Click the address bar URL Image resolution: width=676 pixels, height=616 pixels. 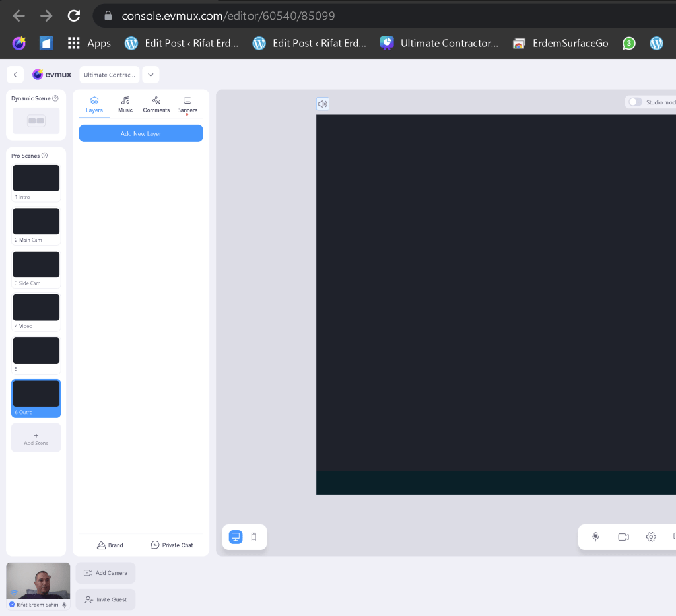[x=228, y=16]
